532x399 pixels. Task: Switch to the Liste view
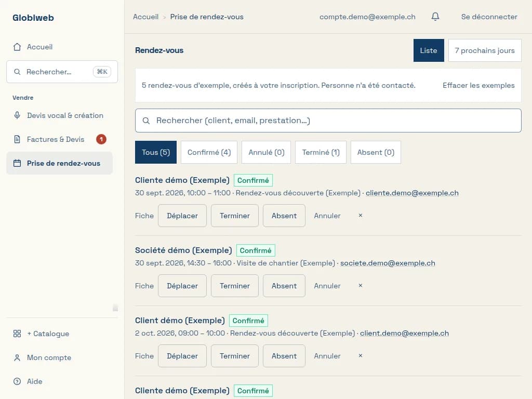click(429, 50)
